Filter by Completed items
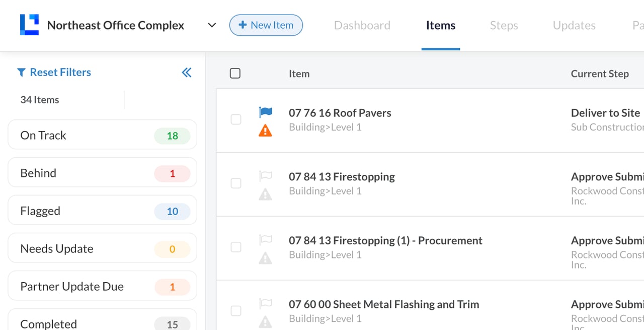This screenshot has width=644, height=330. click(x=102, y=322)
